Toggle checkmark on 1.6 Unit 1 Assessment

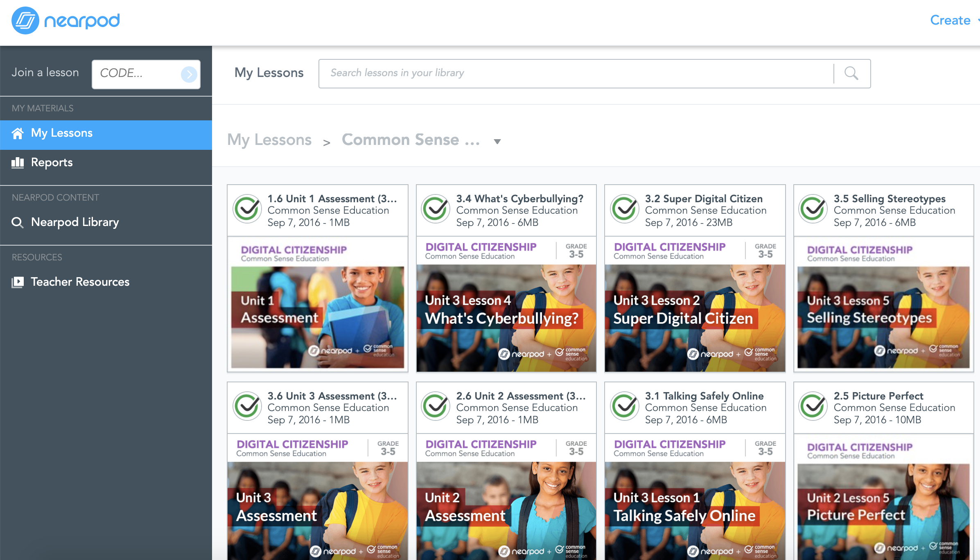pyautogui.click(x=247, y=209)
